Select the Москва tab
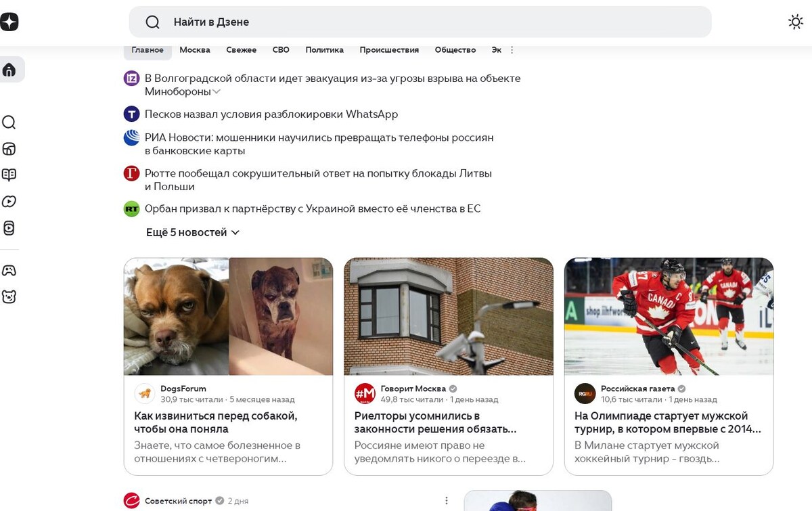Image resolution: width=812 pixels, height=511 pixels. [195, 50]
